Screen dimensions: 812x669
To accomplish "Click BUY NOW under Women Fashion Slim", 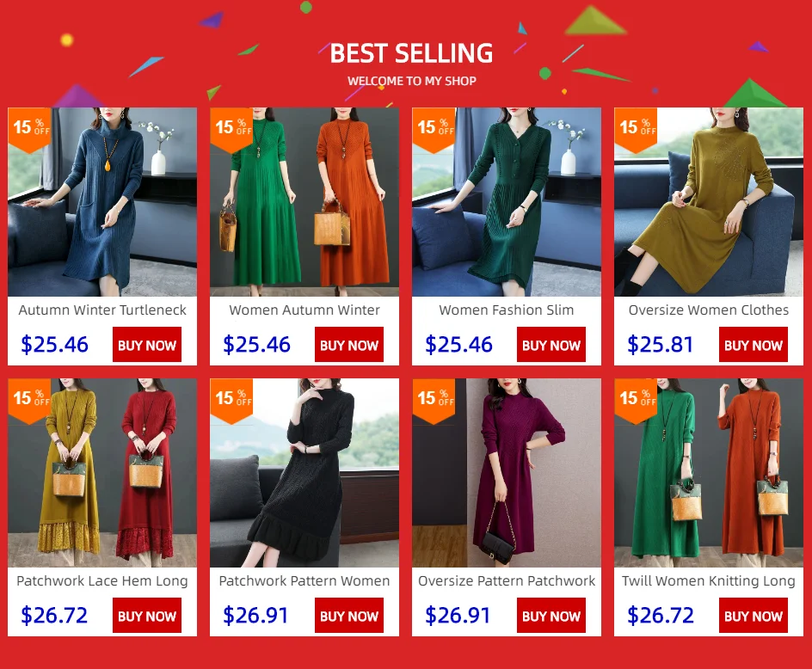I will coord(551,345).
